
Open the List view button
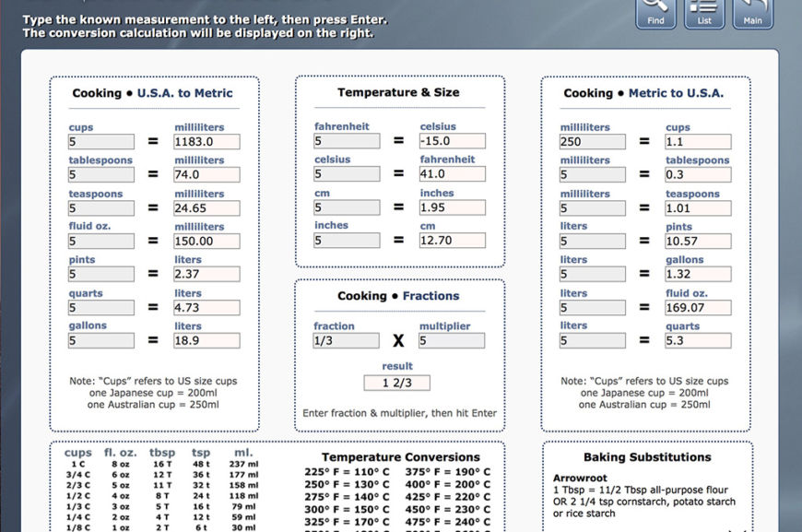[x=704, y=13]
